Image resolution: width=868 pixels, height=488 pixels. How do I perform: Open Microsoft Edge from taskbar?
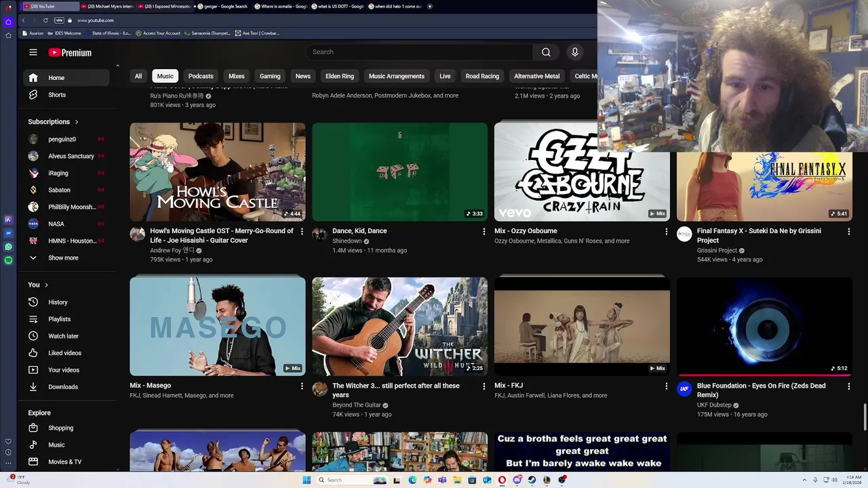click(x=412, y=480)
